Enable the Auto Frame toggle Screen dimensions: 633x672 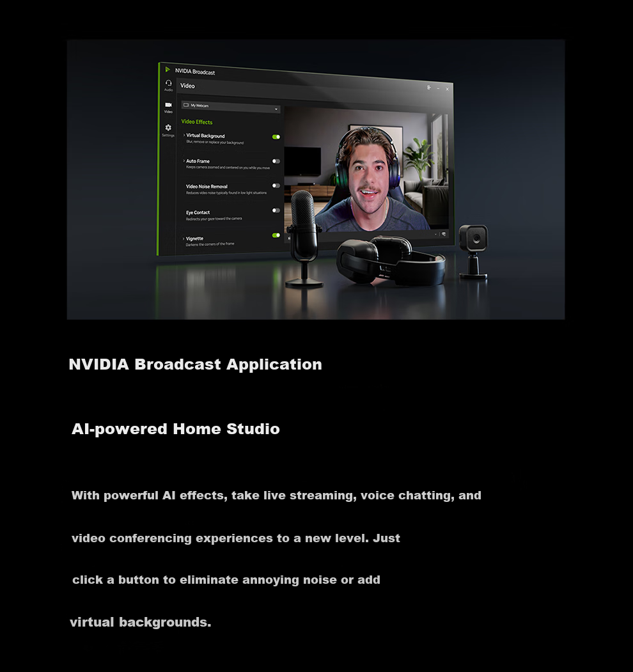276,162
